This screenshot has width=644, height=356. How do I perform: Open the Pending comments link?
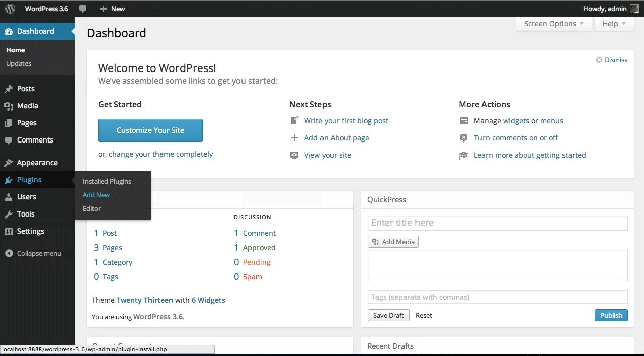point(257,262)
